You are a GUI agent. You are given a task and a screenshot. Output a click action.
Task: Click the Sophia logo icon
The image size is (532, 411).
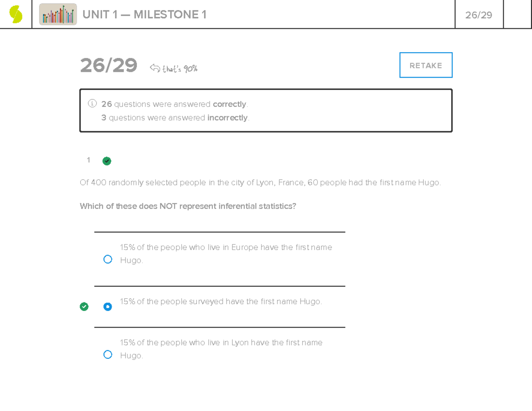pos(16,15)
